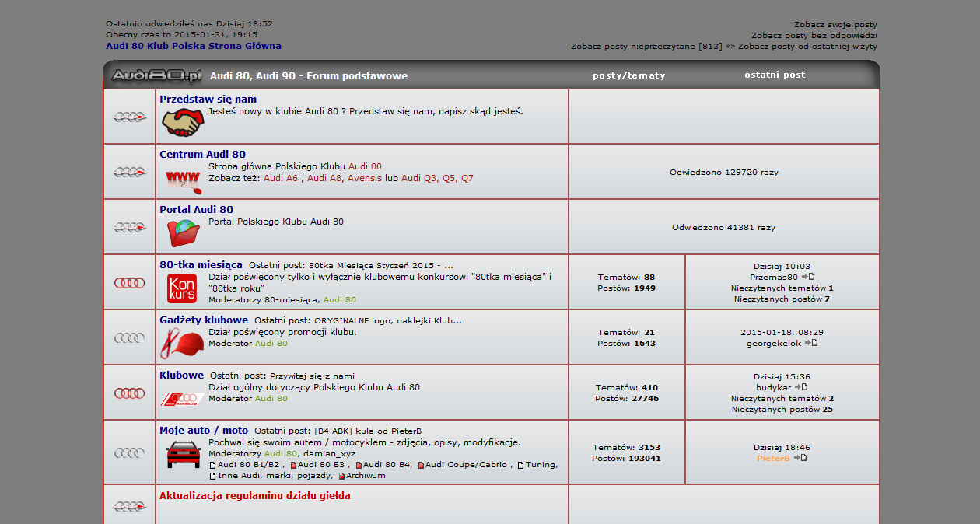Click the rings status icon in Przedstaw się nam row
Screen dimensions: 980x524
[x=130, y=117]
